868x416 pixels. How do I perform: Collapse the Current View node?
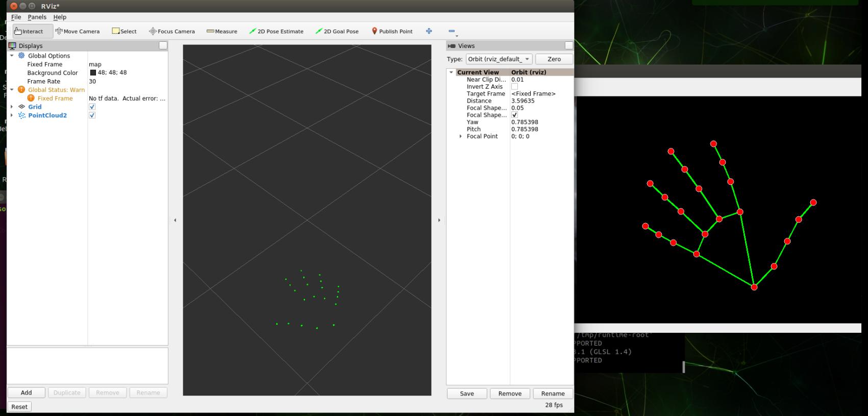pos(451,72)
